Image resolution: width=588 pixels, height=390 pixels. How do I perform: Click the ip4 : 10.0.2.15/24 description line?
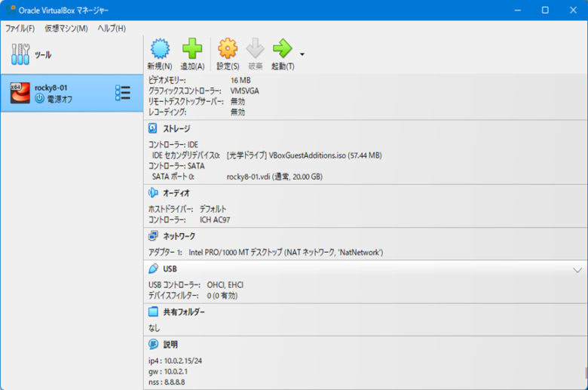[175, 361]
